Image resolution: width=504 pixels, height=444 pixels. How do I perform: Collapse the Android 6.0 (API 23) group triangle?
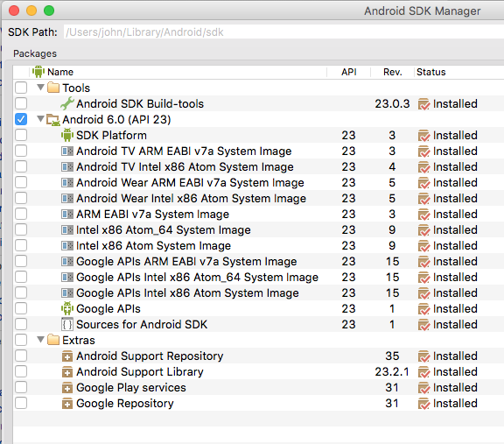pyautogui.click(x=40, y=119)
